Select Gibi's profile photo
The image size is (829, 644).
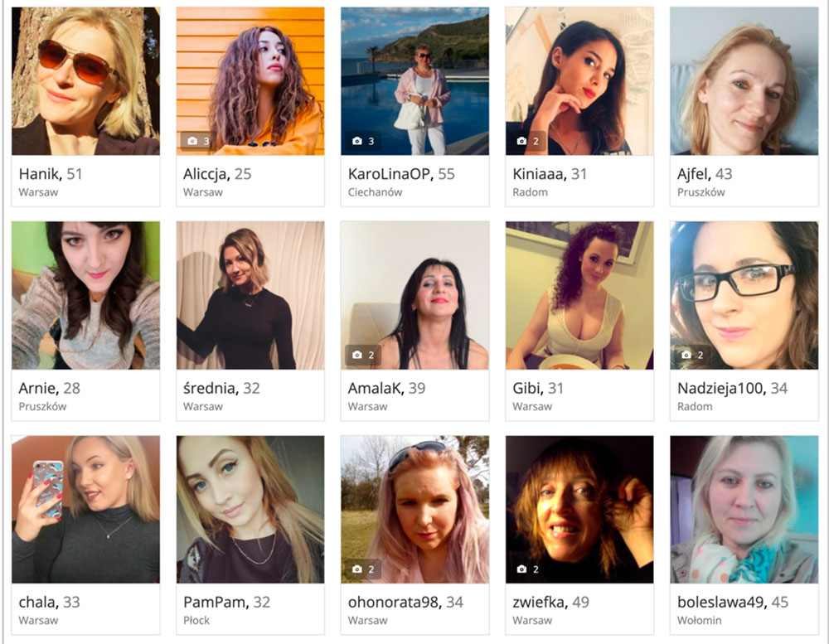[579, 295]
